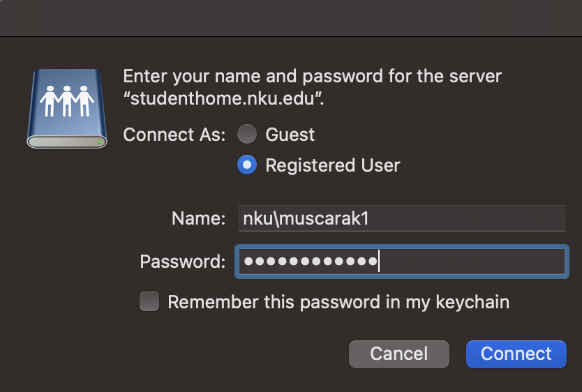
Task: Click the "Connect As:" label
Action: pyautogui.click(x=174, y=135)
